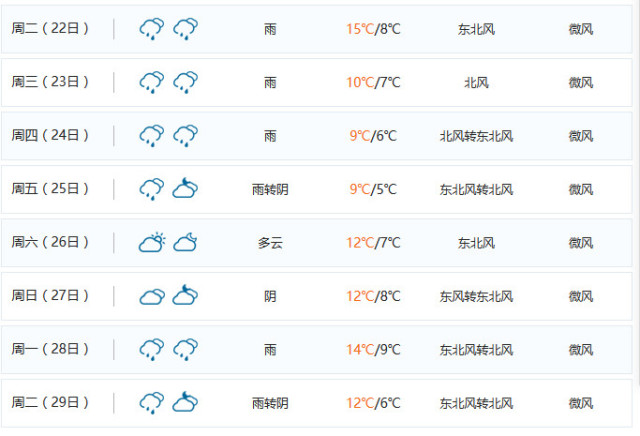Click 东风转东北风 wind direction for 27日
Image resolution: width=640 pixels, height=436 pixels.
pyautogui.click(x=476, y=296)
